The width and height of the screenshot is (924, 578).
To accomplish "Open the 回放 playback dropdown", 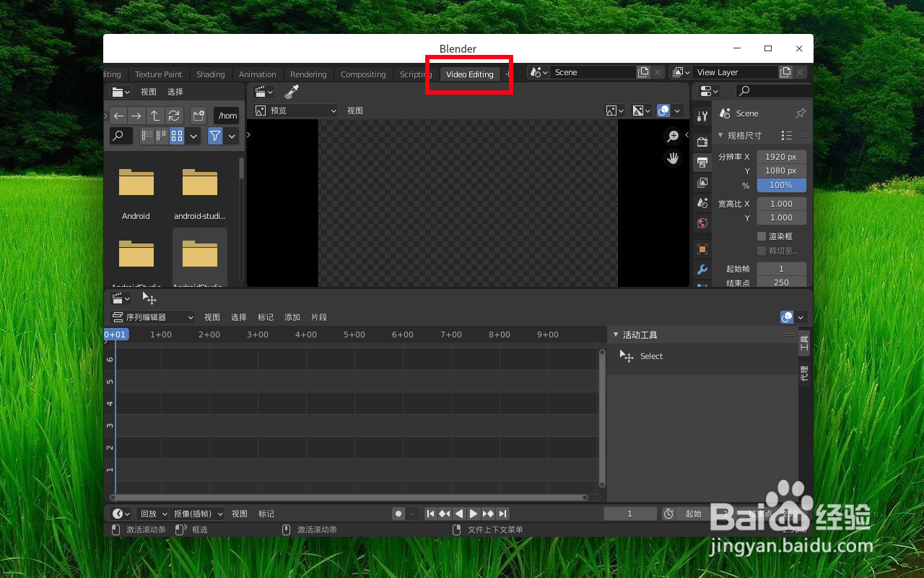I will pyautogui.click(x=153, y=514).
